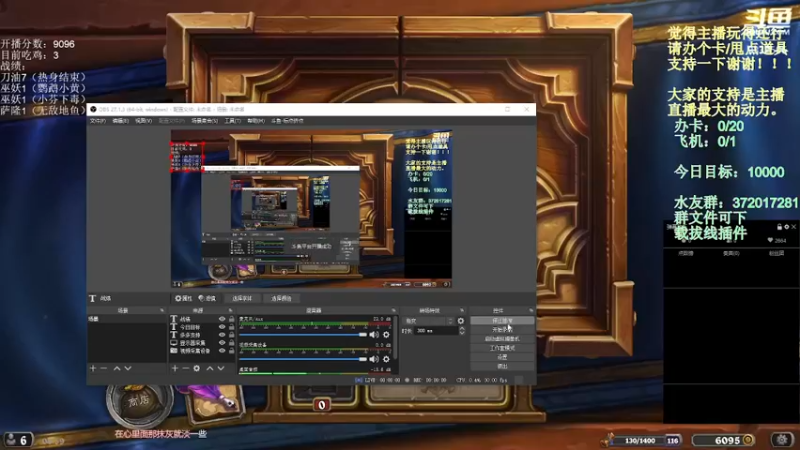
Task: Open OBS 设置 (Settings) button in controls
Action: click(x=502, y=357)
